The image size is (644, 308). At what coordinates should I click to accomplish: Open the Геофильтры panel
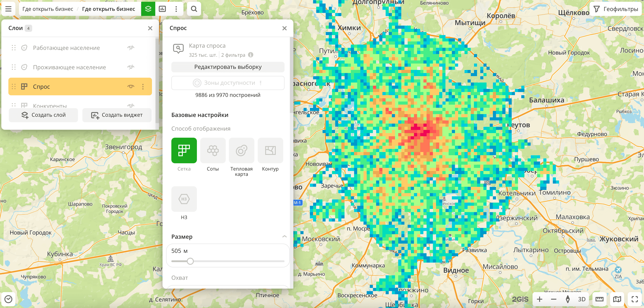616,9
